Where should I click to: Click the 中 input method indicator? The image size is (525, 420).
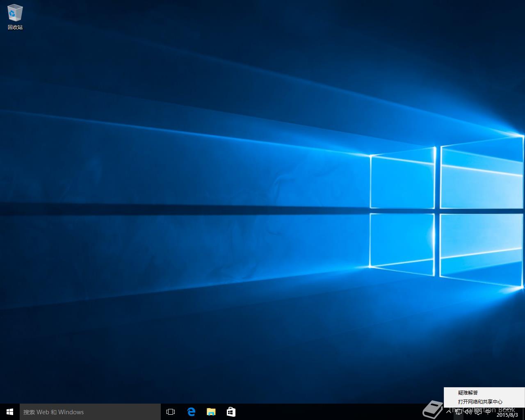[x=488, y=412]
